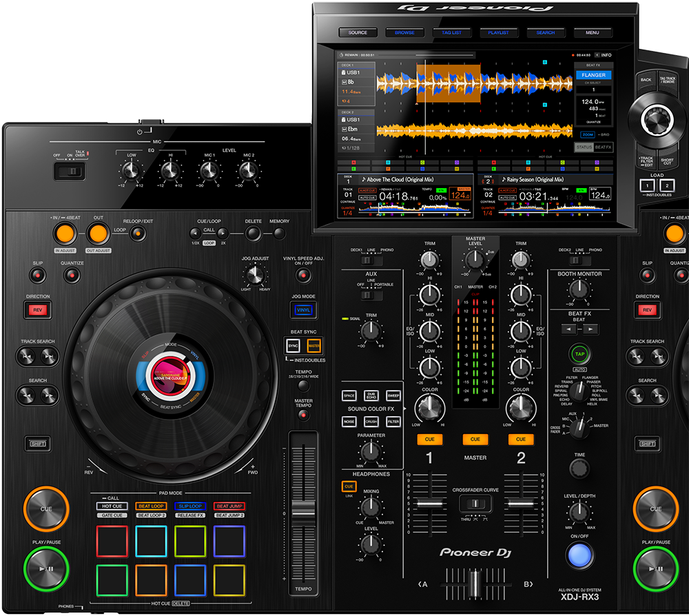
Task: Open the PLAYLIST screen from the top bar
Action: [498, 32]
